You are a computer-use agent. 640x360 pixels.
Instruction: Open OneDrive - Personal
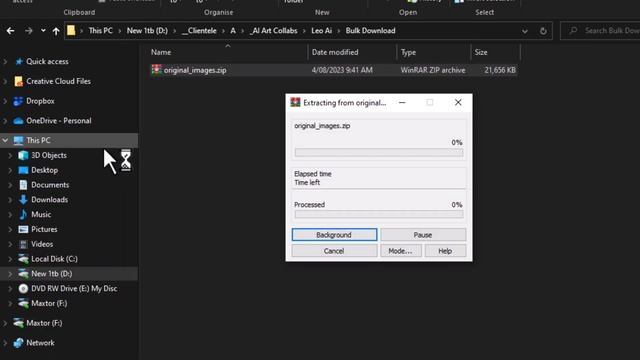(59, 121)
